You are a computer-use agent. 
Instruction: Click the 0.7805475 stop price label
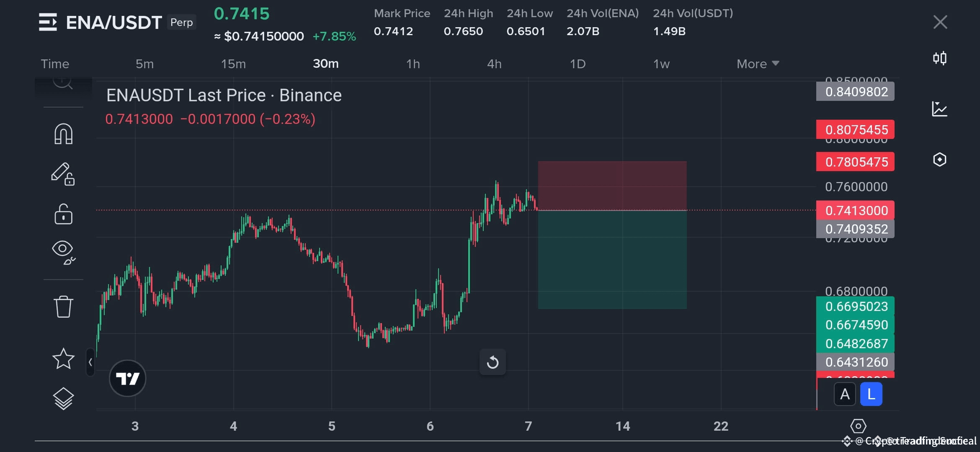click(x=855, y=162)
